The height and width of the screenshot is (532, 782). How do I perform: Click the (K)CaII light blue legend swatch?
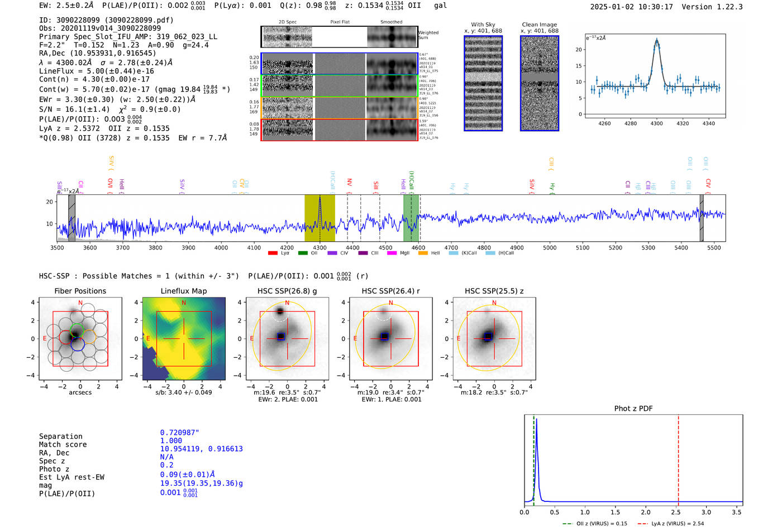(x=454, y=253)
